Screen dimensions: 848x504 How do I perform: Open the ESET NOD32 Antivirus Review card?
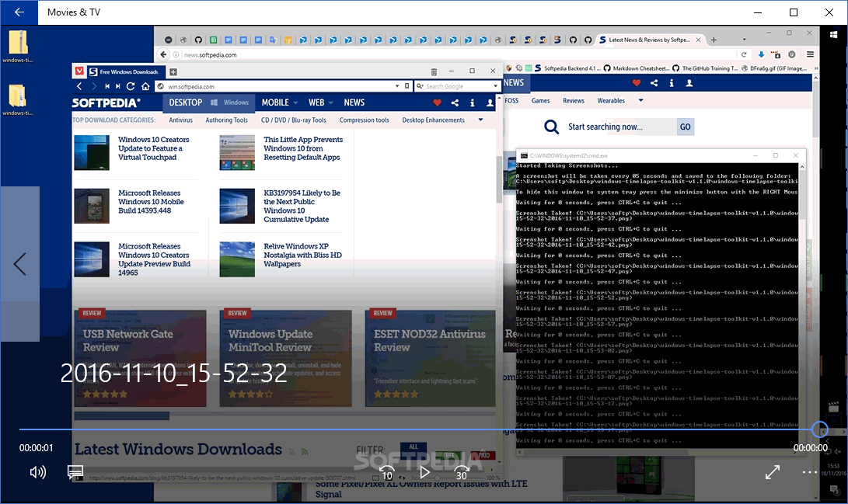pos(430,358)
